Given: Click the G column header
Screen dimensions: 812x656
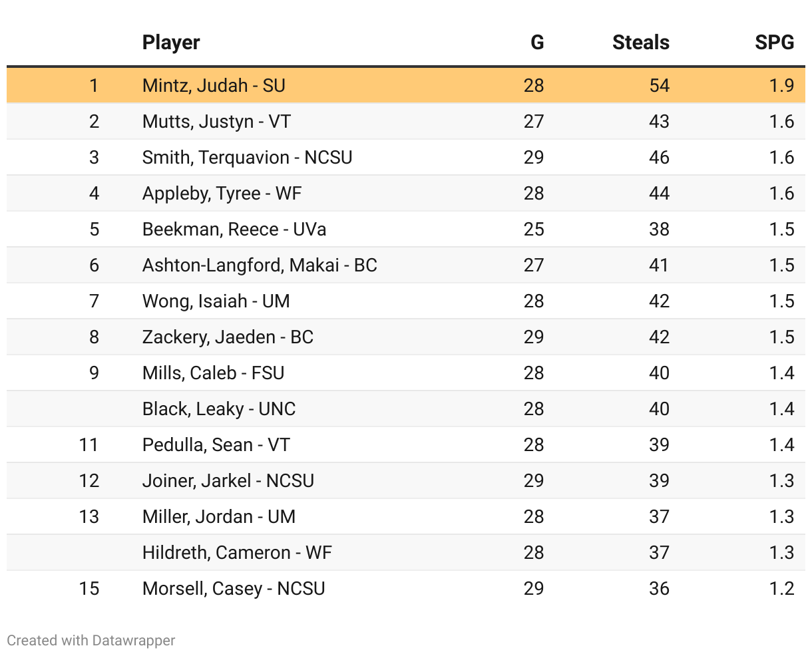Looking at the screenshot, I should point(536,43).
